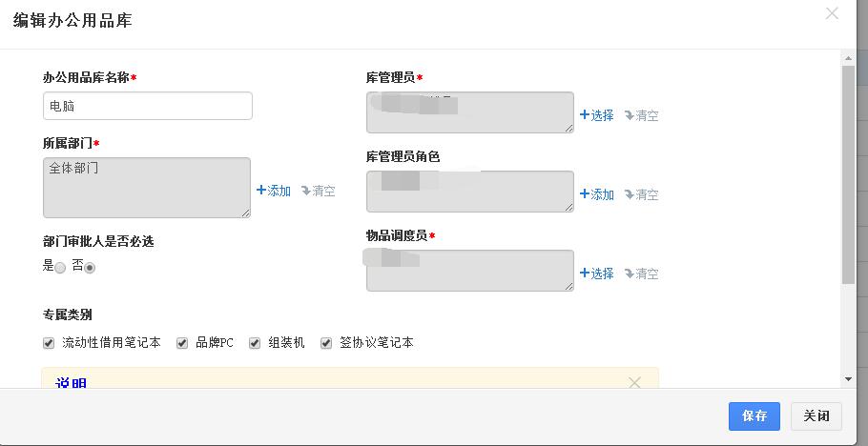Toggle the 组装机 checkbox

[x=255, y=343]
